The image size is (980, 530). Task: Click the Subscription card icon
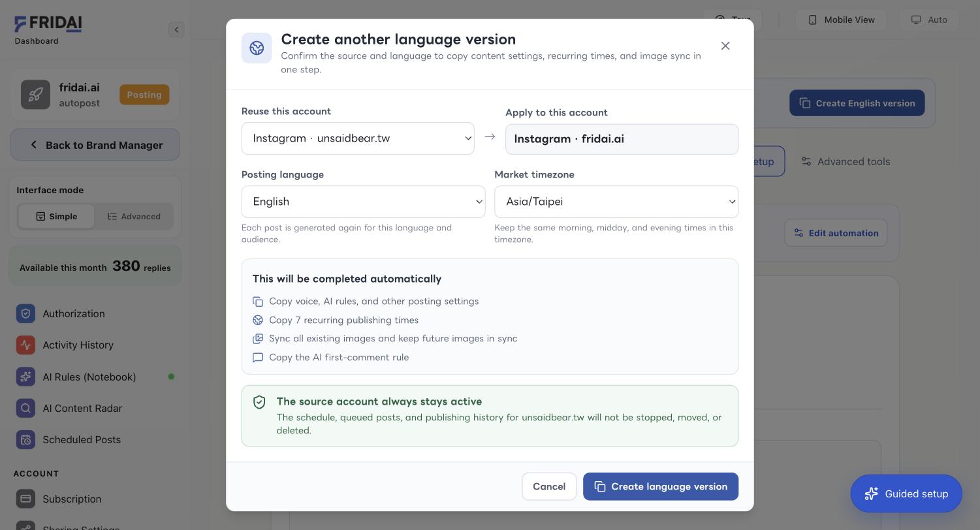[x=25, y=499]
